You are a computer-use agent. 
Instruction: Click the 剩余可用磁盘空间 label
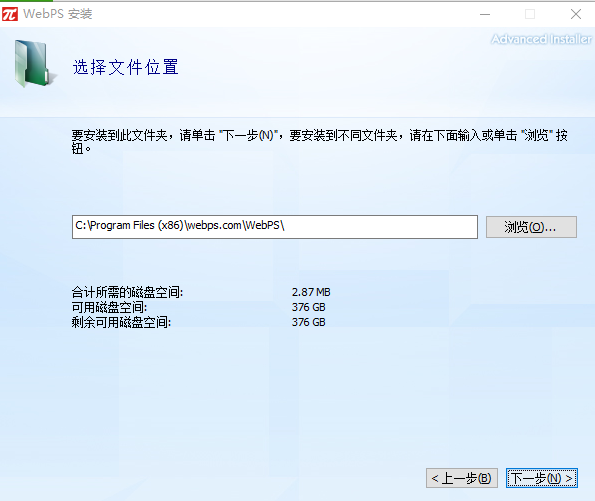121,322
